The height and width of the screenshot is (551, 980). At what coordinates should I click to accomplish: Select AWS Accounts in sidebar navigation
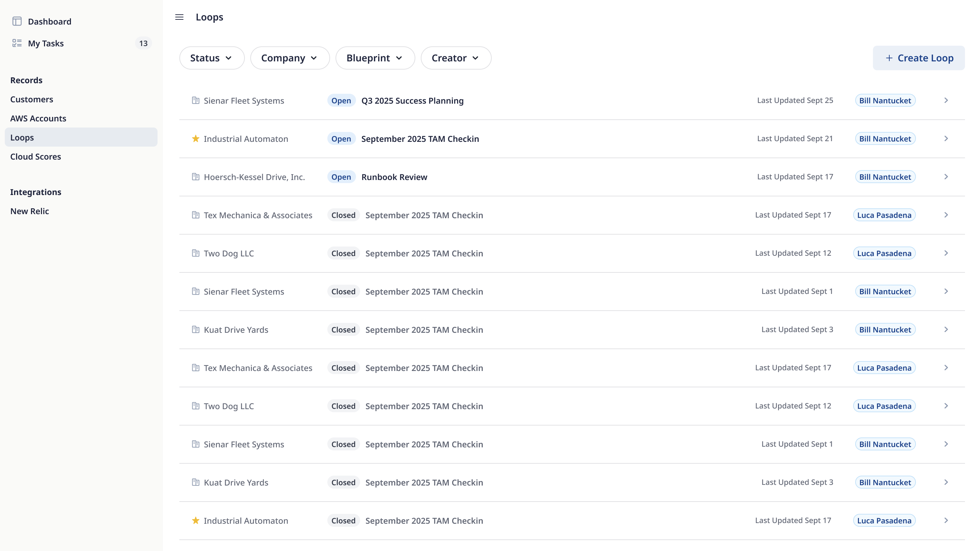[38, 118]
